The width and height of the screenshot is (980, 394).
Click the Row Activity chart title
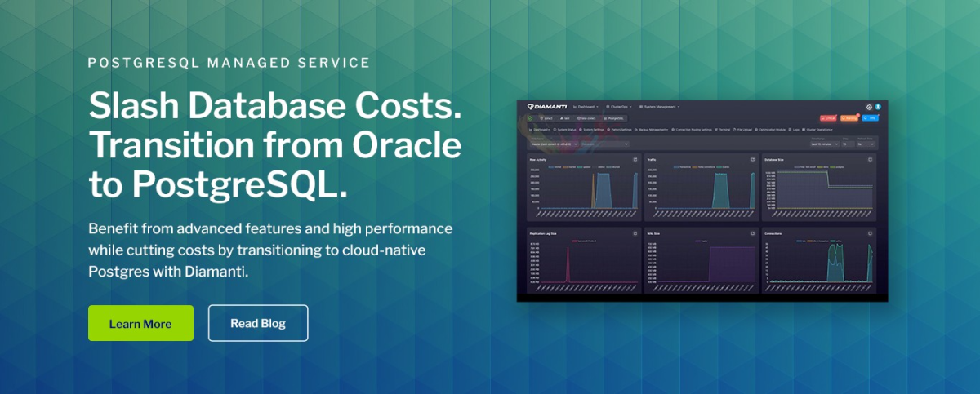tap(538, 159)
